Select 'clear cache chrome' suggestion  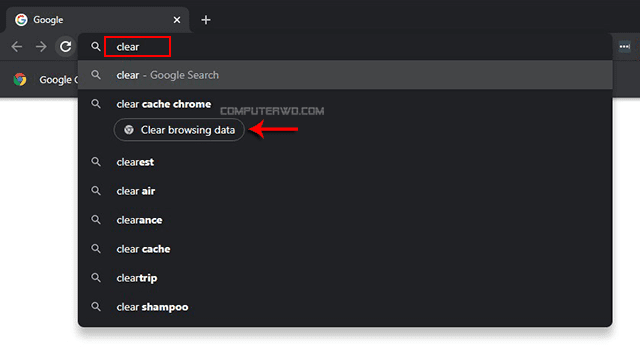pos(345,104)
